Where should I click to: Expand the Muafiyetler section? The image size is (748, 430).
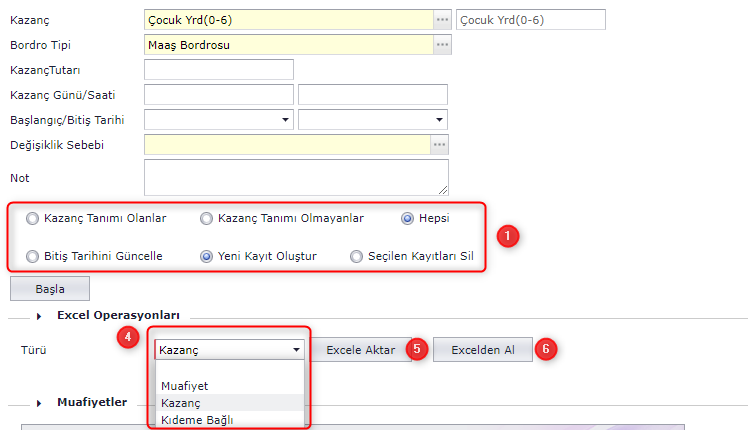tap(40, 403)
